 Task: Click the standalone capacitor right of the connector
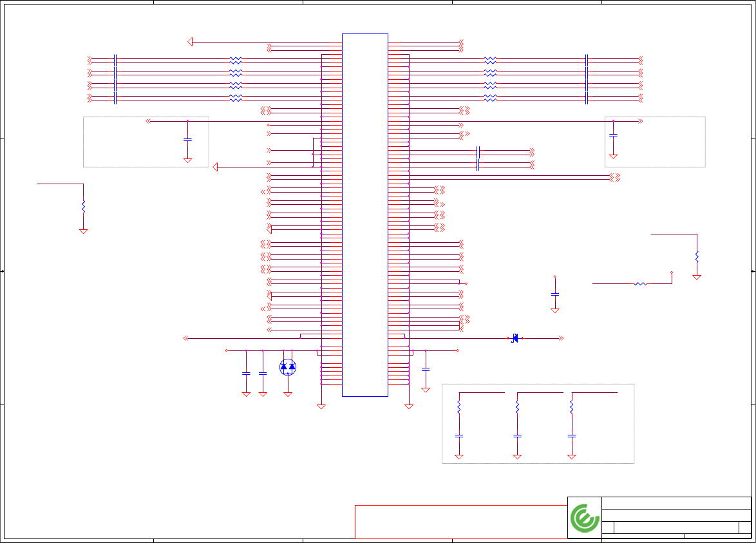pos(555,294)
